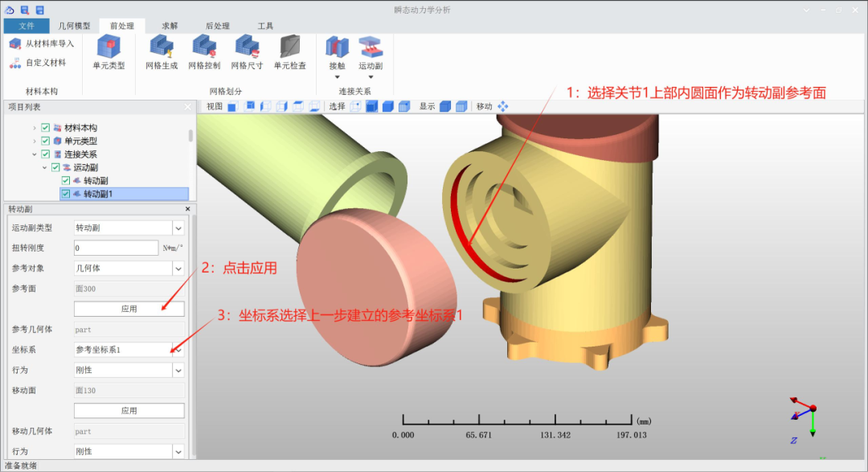Choose the highlighted face selection mode icon

(372, 106)
